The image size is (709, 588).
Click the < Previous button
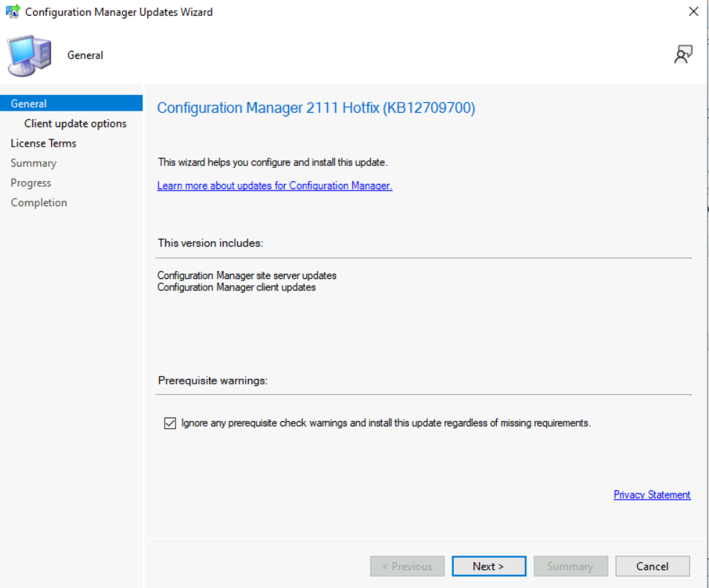pos(407,566)
